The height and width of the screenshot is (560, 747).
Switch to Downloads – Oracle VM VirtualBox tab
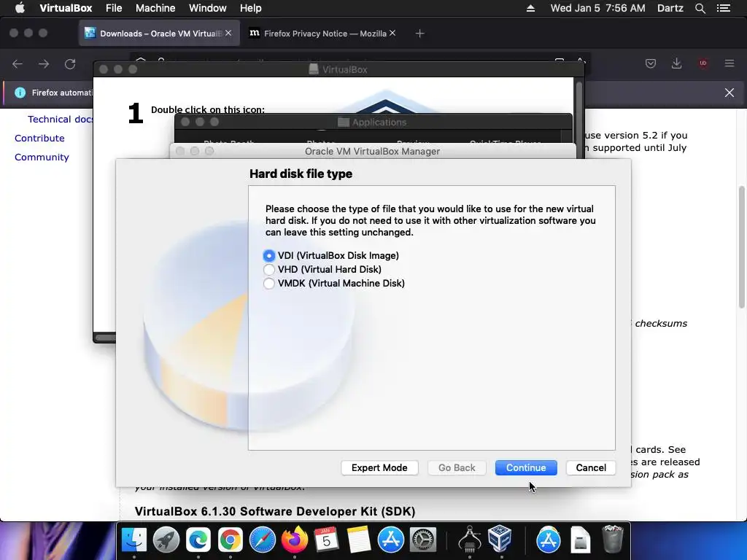pyautogui.click(x=159, y=34)
